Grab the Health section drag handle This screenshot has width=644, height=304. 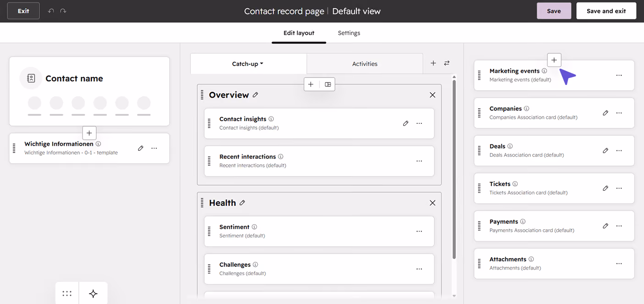point(202,203)
